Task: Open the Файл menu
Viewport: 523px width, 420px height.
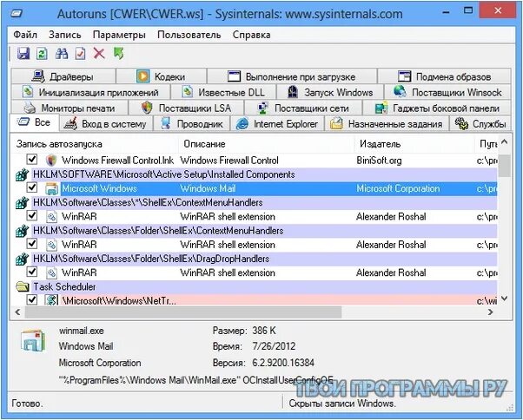Action: point(25,35)
